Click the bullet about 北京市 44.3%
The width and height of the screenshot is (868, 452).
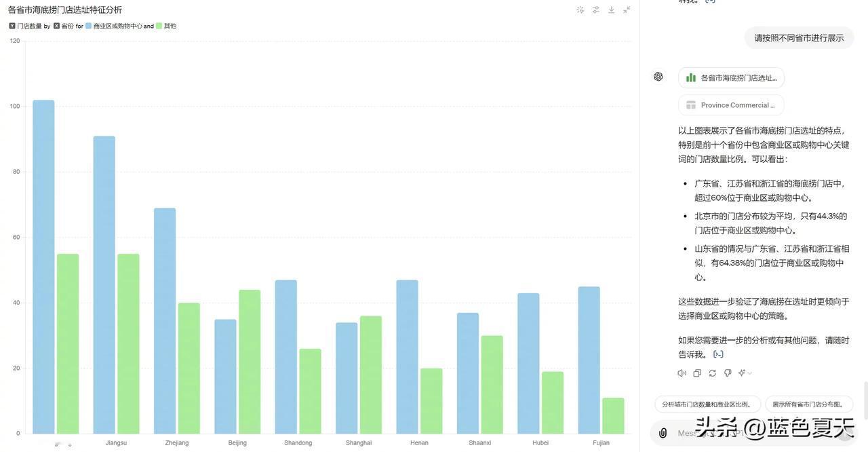click(x=771, y=223)
